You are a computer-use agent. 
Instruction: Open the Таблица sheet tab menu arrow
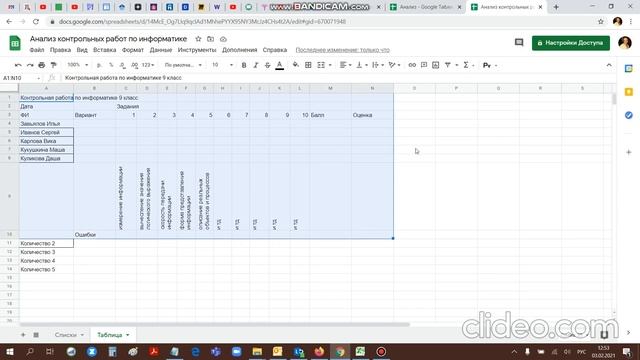point(128,335)
